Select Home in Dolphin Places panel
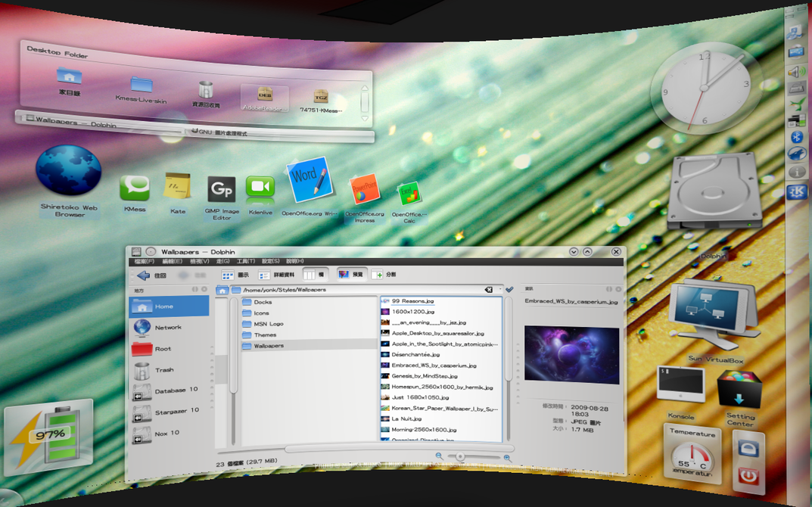 click(x=169, y=306)
